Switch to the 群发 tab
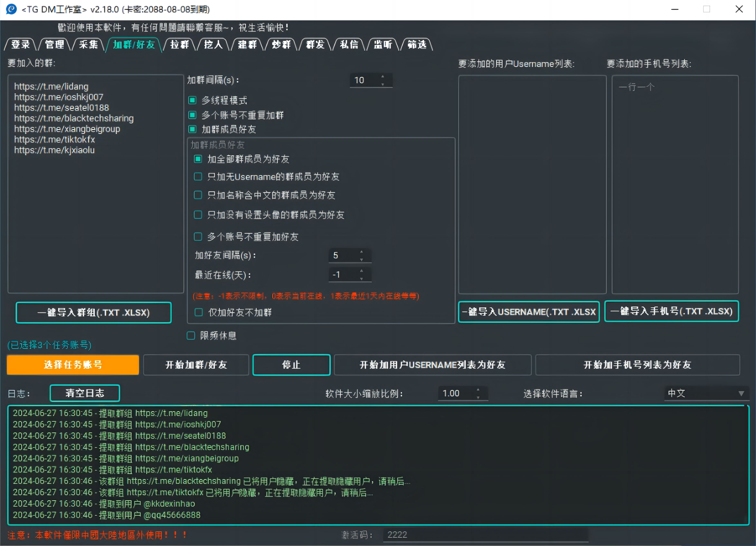 [x=315, y=44]
